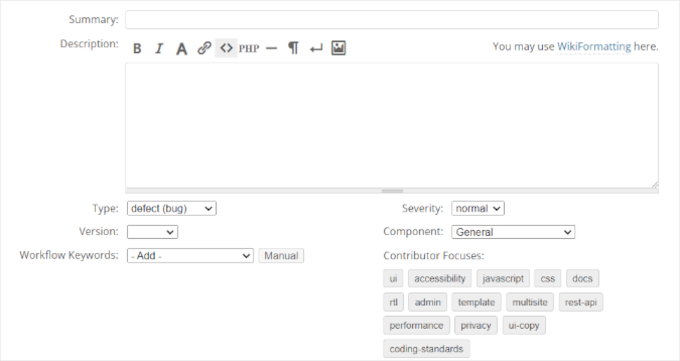The image size is (680, 361).
Task: Expand the Component dropdown showing General
Action: tap(513, 232)
